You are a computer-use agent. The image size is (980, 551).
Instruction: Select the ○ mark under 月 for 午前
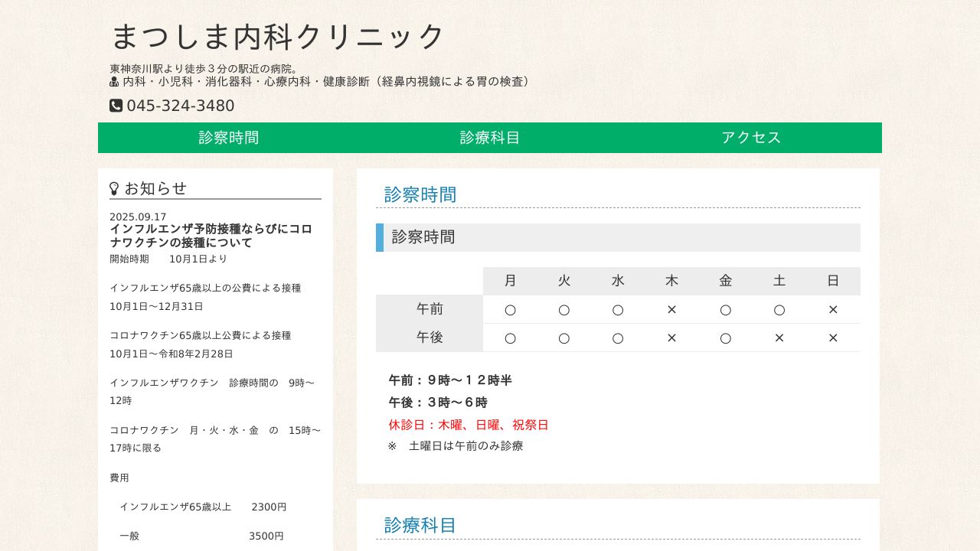coord(510,309)
